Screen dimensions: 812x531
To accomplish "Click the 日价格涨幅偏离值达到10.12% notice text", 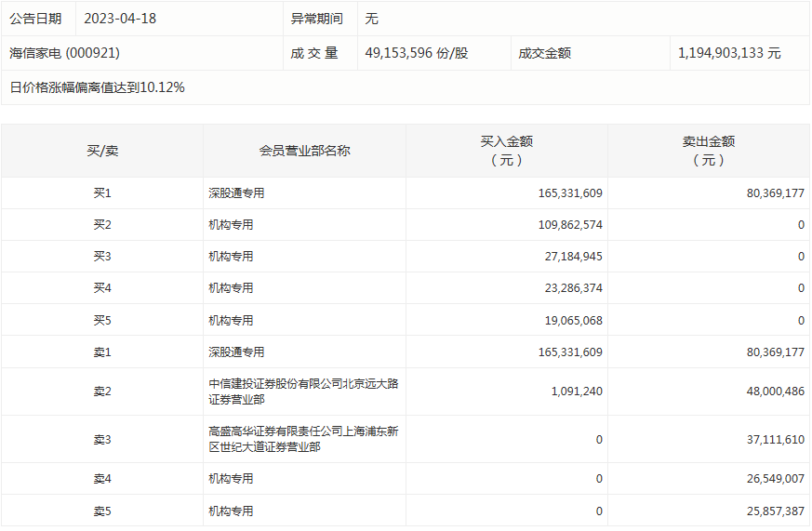I will point(98,87).
